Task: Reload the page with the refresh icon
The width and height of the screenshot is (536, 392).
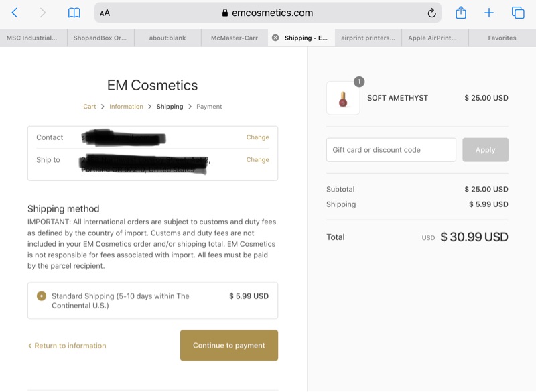Action: click(432, 13)
